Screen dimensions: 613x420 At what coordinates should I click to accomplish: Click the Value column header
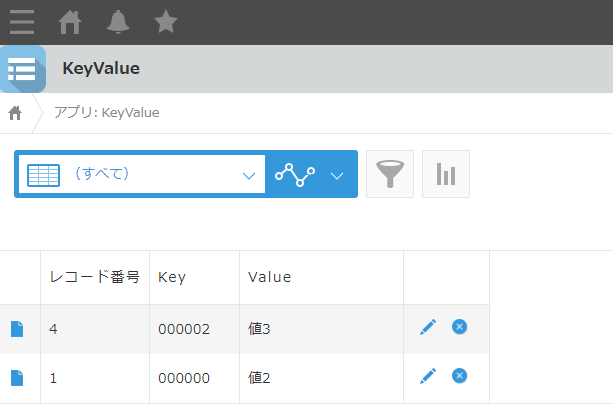(269, 277)
